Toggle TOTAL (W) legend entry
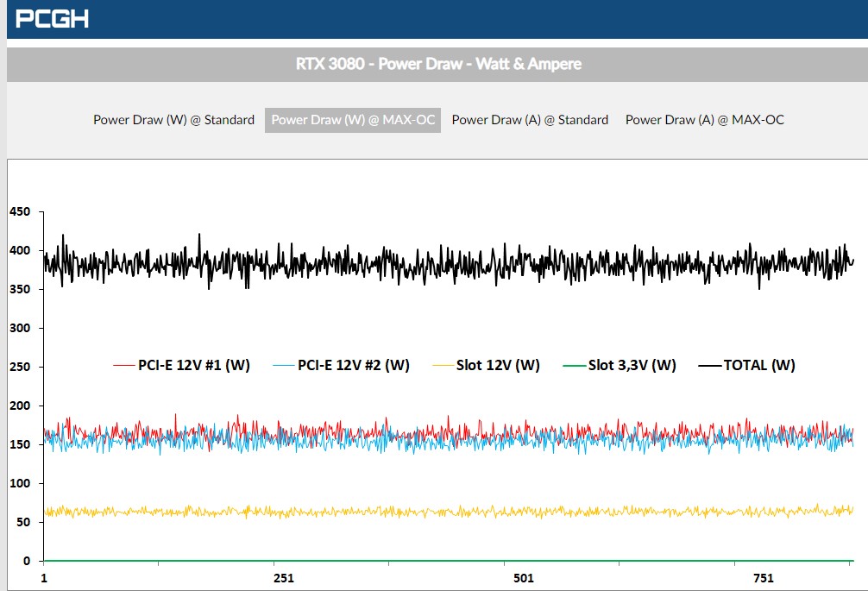This screenshot has height=591, width=868. (x=746, y=365)
